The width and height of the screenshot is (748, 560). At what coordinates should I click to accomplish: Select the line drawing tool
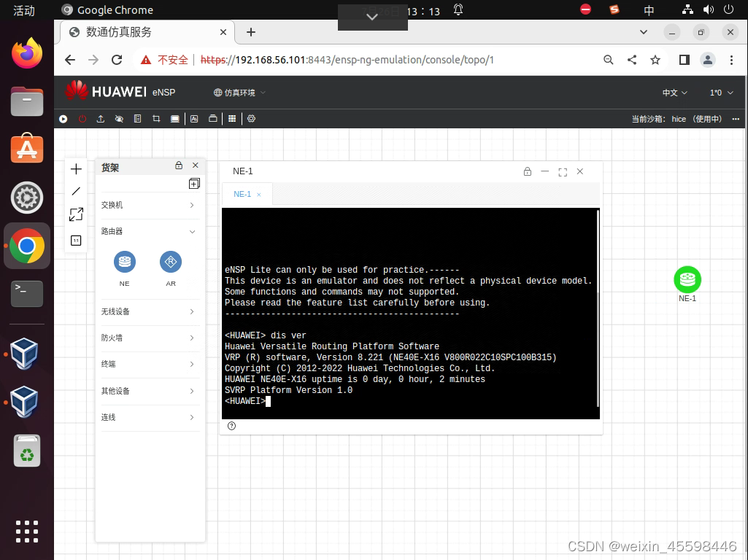[x=76, y=191]
